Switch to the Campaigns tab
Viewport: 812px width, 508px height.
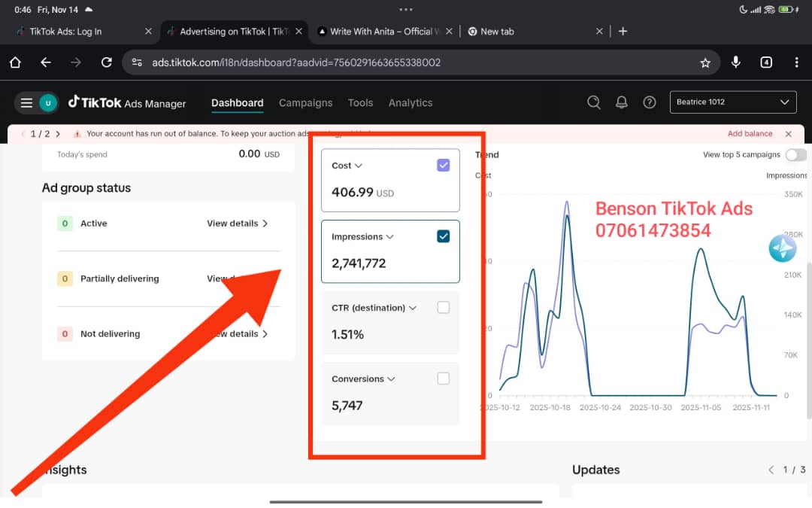tap(305, 103)
